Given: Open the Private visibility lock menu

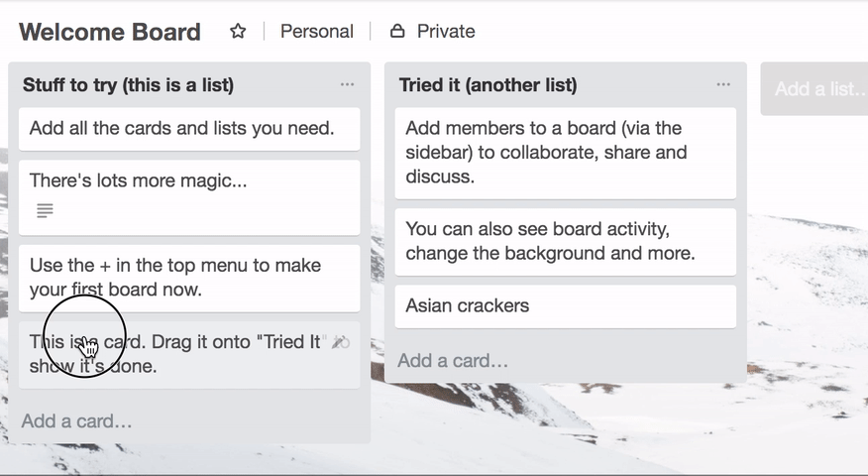Looking at the screenshot, I should pyautogui.click(x=433, y=31).
